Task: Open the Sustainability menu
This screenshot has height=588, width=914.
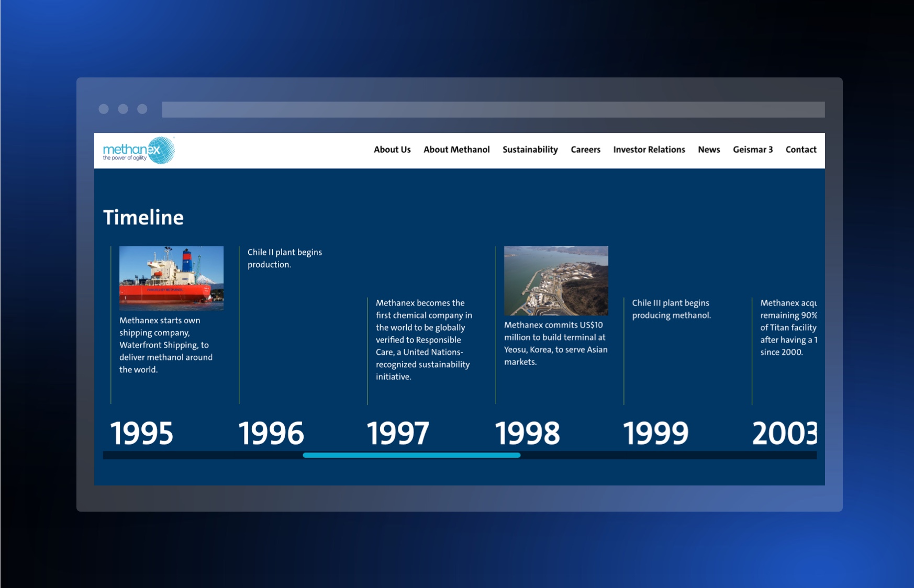Action: (530, 150)
